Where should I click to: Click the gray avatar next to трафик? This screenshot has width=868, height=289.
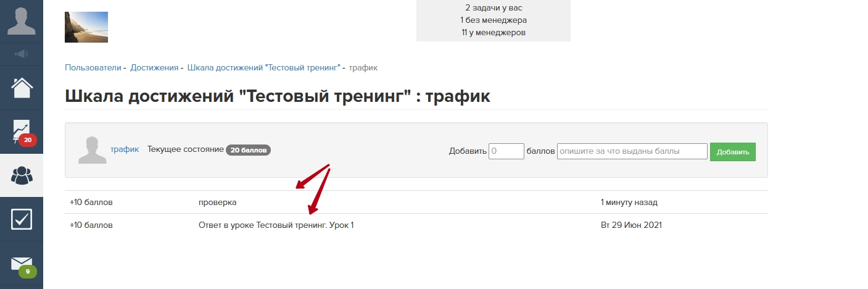pos(92,150)
